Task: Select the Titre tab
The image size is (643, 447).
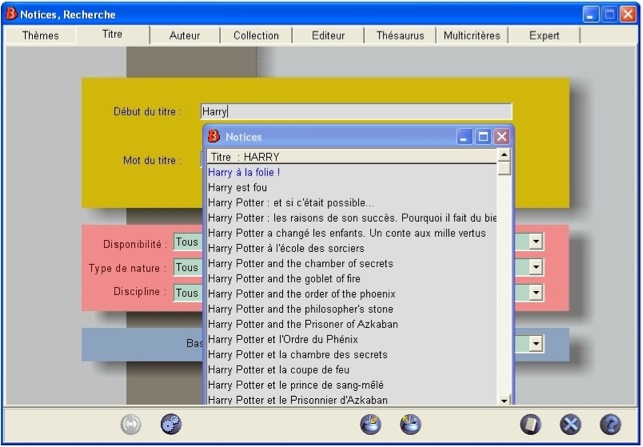Action: pyautogui.click(x=112, y=34)
